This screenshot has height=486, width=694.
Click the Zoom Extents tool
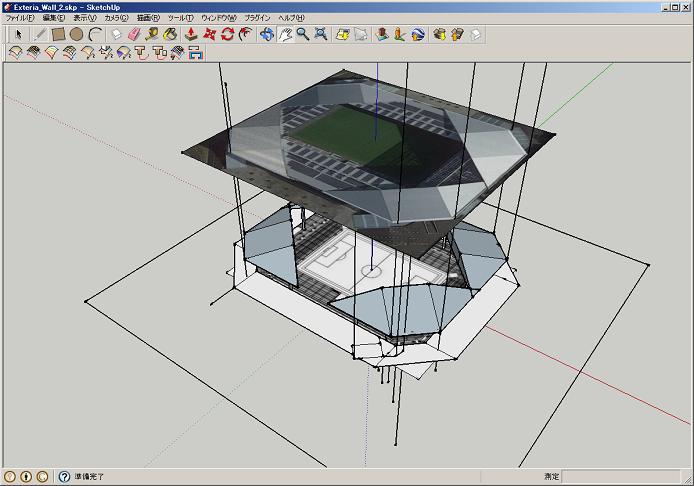point(320,34)
